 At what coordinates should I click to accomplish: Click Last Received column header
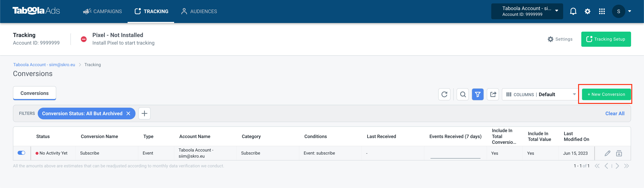pos(381,136)
